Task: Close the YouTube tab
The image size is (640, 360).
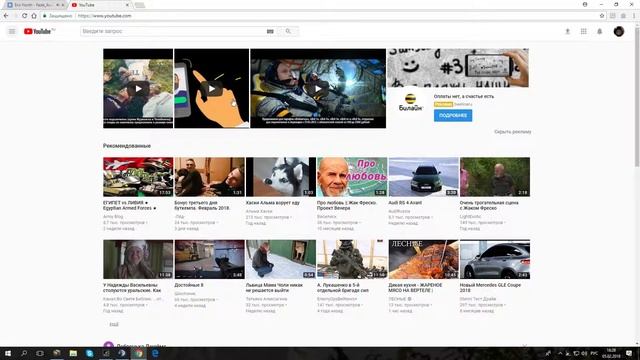Action: click(x=127, y=5)
